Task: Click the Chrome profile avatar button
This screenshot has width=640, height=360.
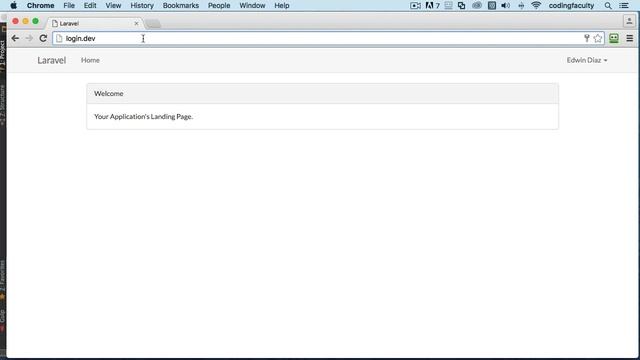Action: (629, 21)
